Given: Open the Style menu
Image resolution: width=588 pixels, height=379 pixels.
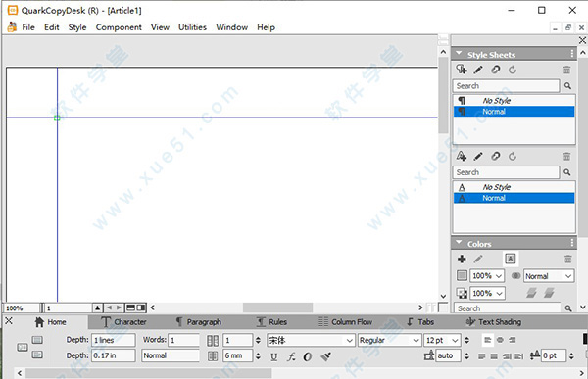Looking at the screenshot, I should click(x=77, y=27).
